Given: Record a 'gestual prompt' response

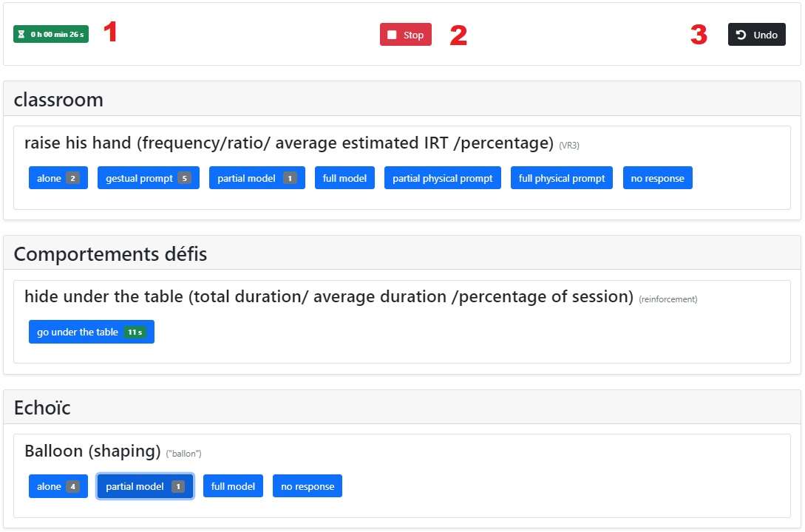Looking at the screenshot, I should (149, 178).
